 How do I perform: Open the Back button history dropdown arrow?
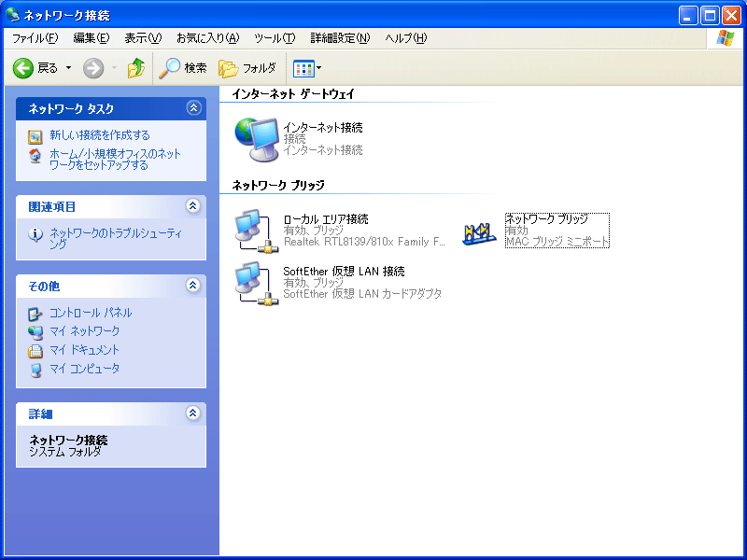(x=68, y=68)
